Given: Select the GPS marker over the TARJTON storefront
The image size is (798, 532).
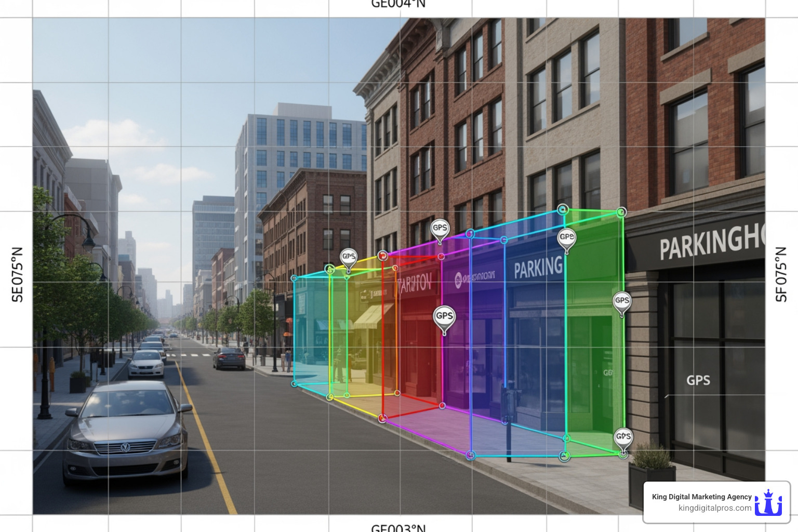Looking at the screenshot, I should click(x=445, y=316).
